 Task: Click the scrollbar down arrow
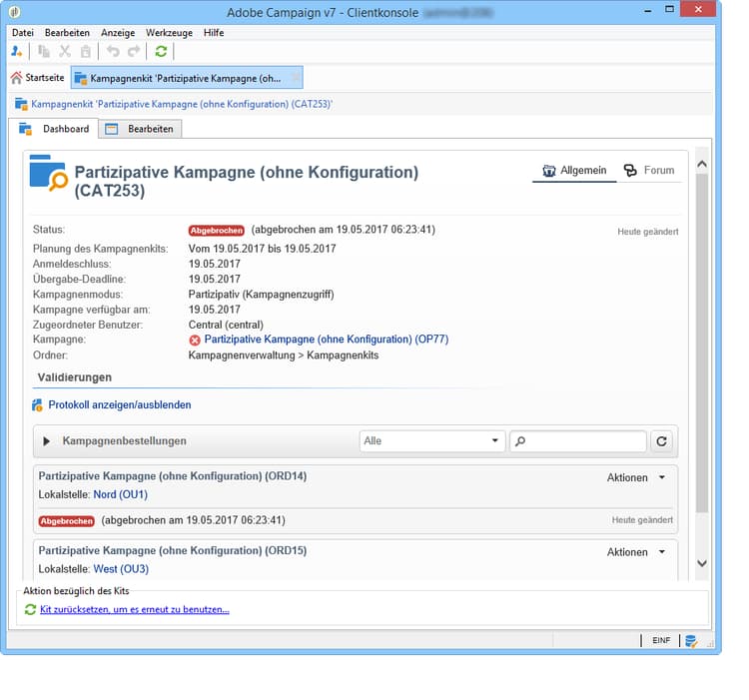point(702,563)
